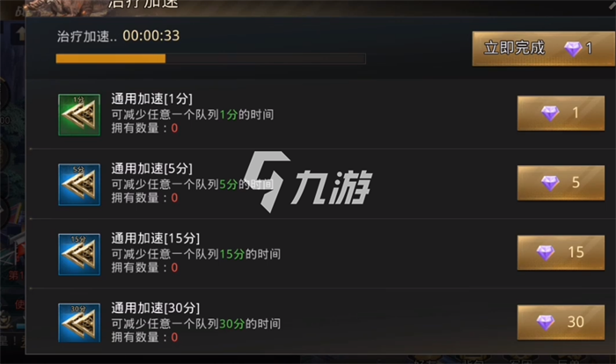Screen dimensions: 616x364
Task: Buy 30分 speedup for 30 gems
Action: [x=561, y=323]
